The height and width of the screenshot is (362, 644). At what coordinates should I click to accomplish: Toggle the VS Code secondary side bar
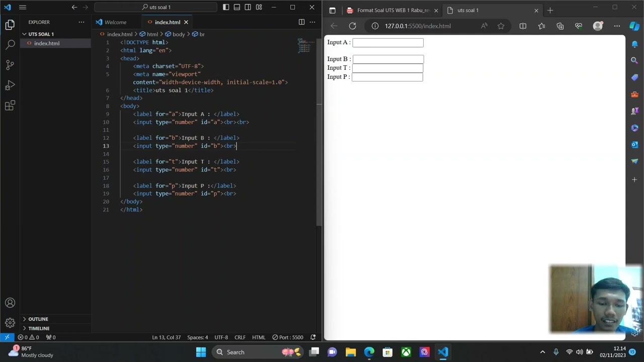coord(248,7)
